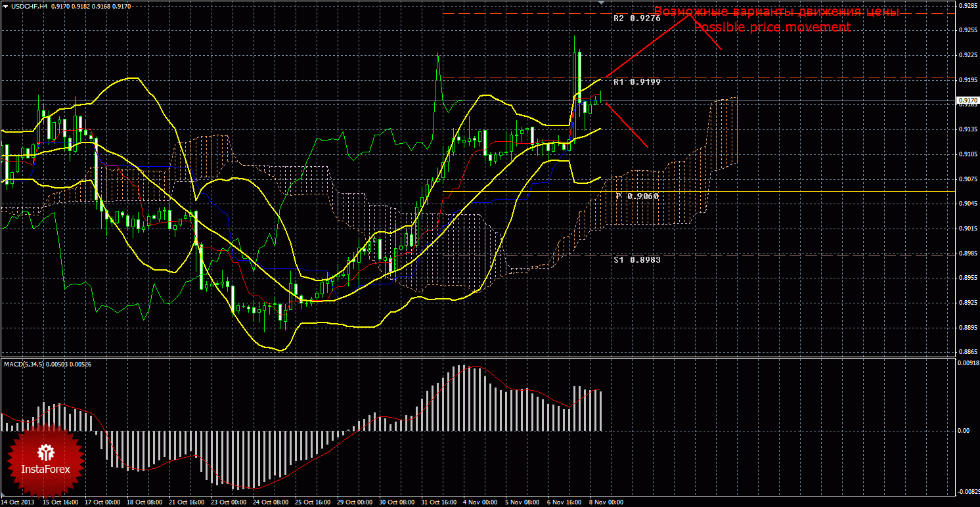Click the 0.9075 price scale value
Viewport: 980px width, 507px height.
pyautogui.click(x=968, y=179)
